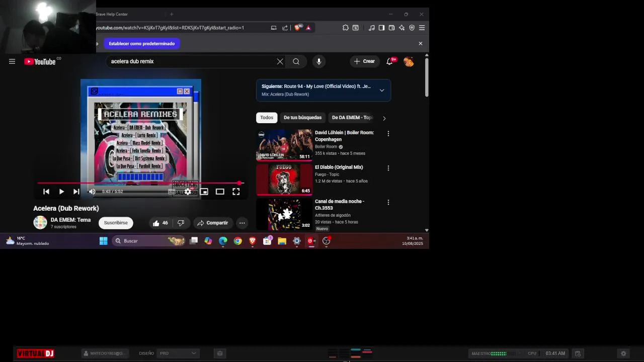Image resolution: width=644 pixels, height=362 pixels.
Task: Start voice search with the microphone
Action: [x=318, y=61]
